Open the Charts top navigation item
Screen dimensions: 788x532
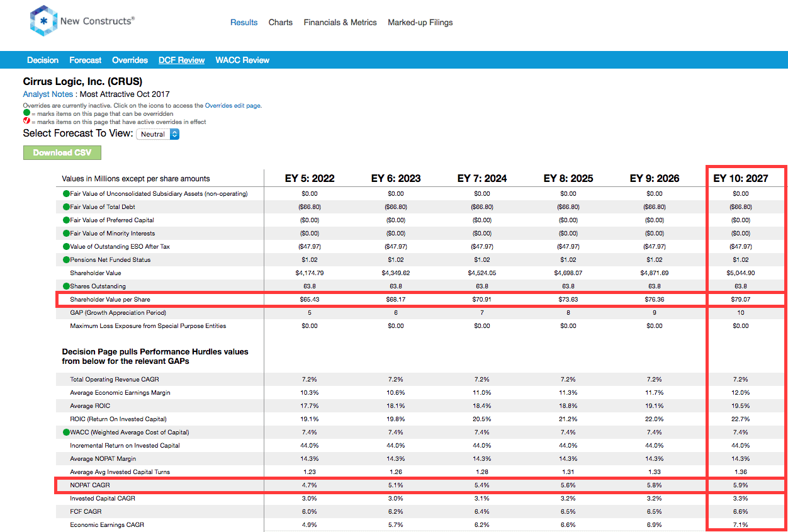(280, 22)
